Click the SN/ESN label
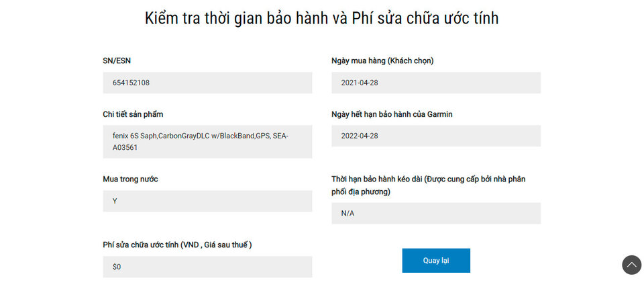 tap(117, 61)
